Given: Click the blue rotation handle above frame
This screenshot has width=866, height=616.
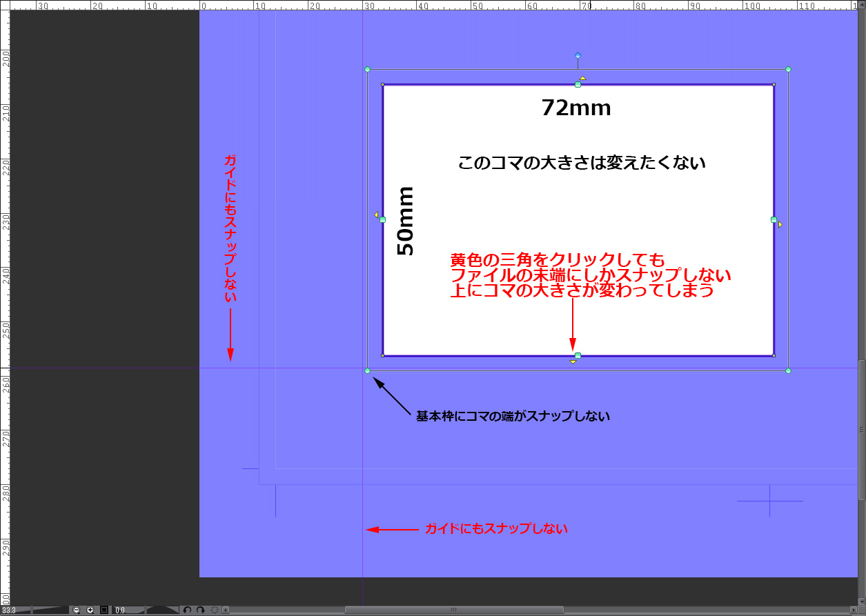Looking at the screenshot, I should (x=578, y=55).
